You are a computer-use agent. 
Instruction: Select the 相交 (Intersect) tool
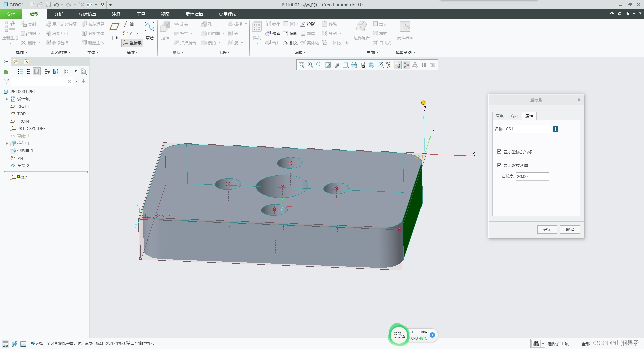point(290,43)
